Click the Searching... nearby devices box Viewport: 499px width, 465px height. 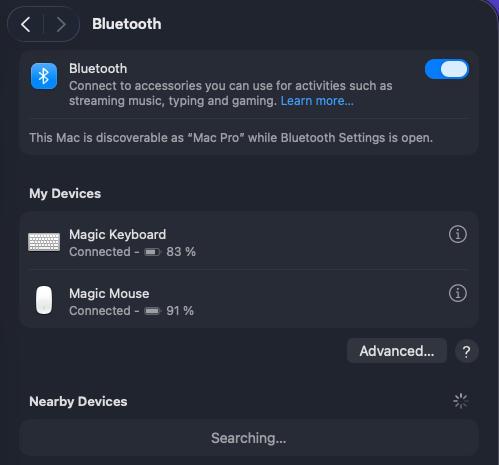point(249,438)
